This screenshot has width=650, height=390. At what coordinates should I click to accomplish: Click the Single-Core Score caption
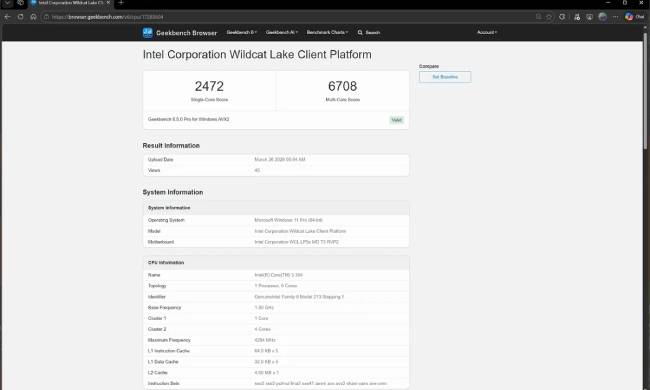209,100
